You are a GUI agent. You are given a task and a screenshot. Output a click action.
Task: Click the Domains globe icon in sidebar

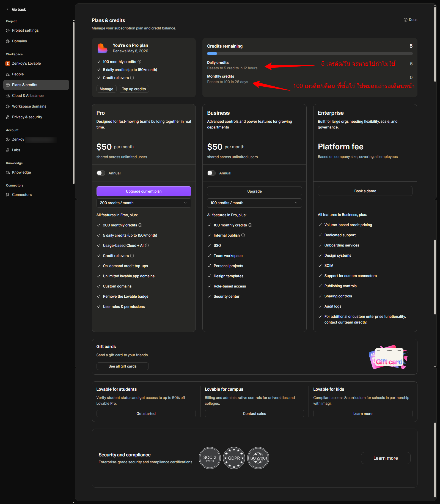[8, 41]
